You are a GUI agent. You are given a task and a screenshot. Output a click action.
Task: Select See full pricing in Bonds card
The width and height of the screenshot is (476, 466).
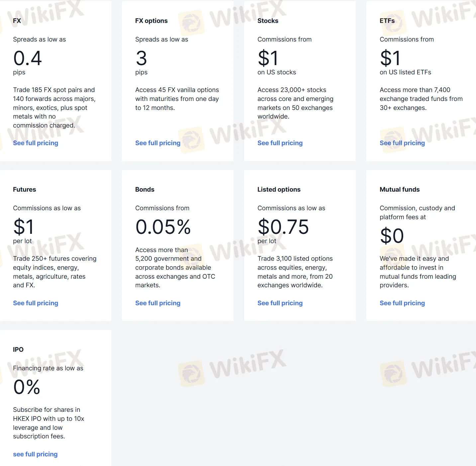pos(158,303)
